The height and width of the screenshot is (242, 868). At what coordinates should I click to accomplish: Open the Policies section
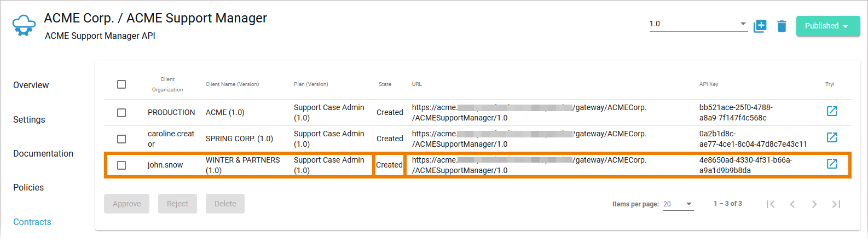coord(28,188)
